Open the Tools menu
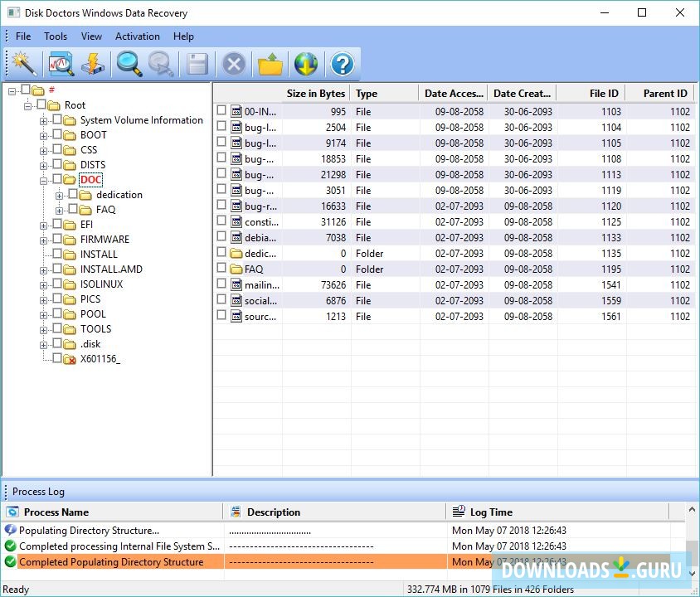Viewport: 700px width, 597px height. [56, 36]
